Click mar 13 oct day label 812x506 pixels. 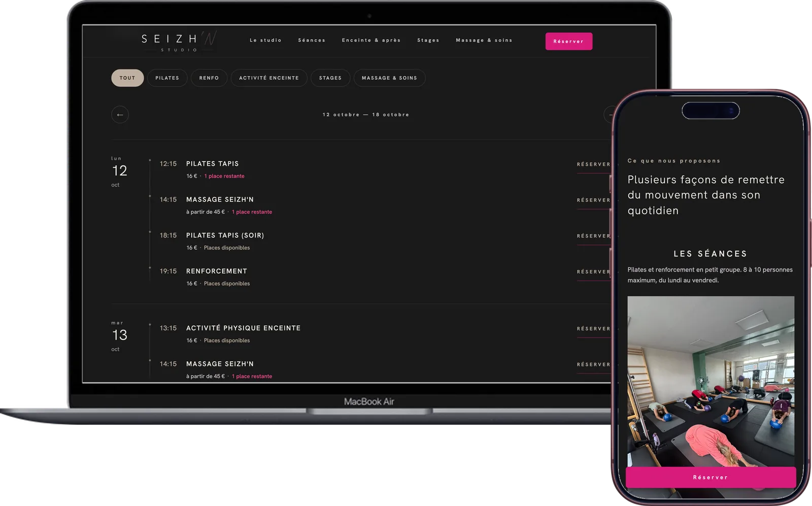coord(119,336)
